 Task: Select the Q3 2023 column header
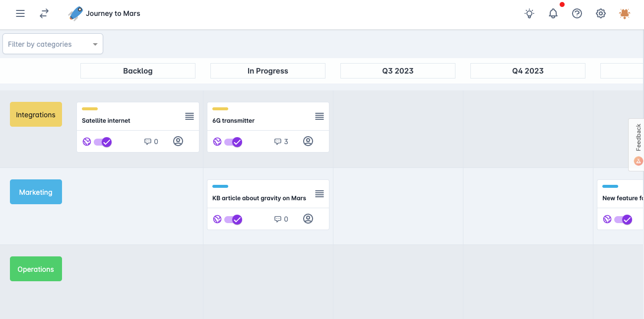(x=398, y=71)
